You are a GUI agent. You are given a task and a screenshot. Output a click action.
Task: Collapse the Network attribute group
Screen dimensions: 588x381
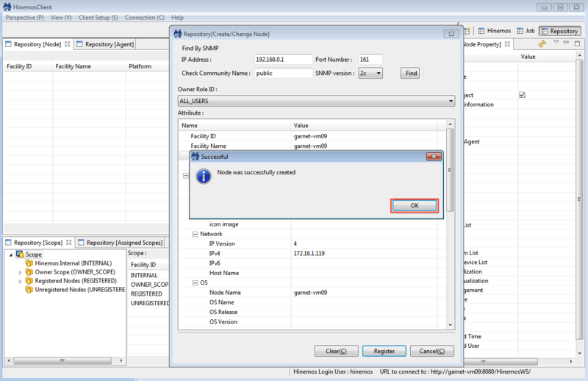[195, 234]
